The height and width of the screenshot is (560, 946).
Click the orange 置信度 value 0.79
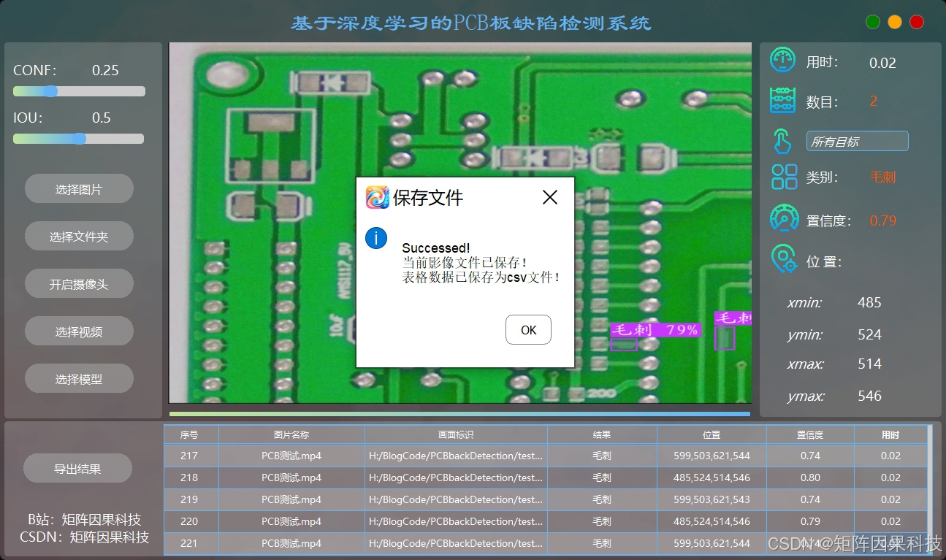pyautogui.click(x=882, y=220)
